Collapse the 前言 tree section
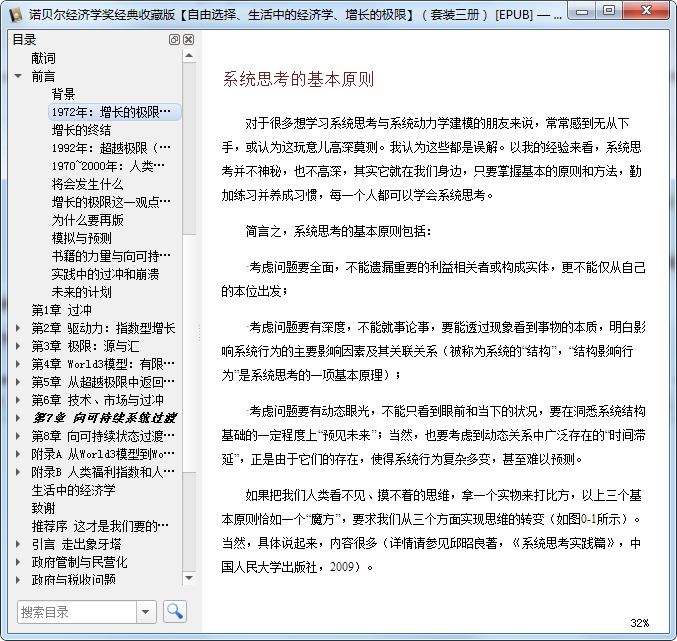 click(x=18, y=76)
